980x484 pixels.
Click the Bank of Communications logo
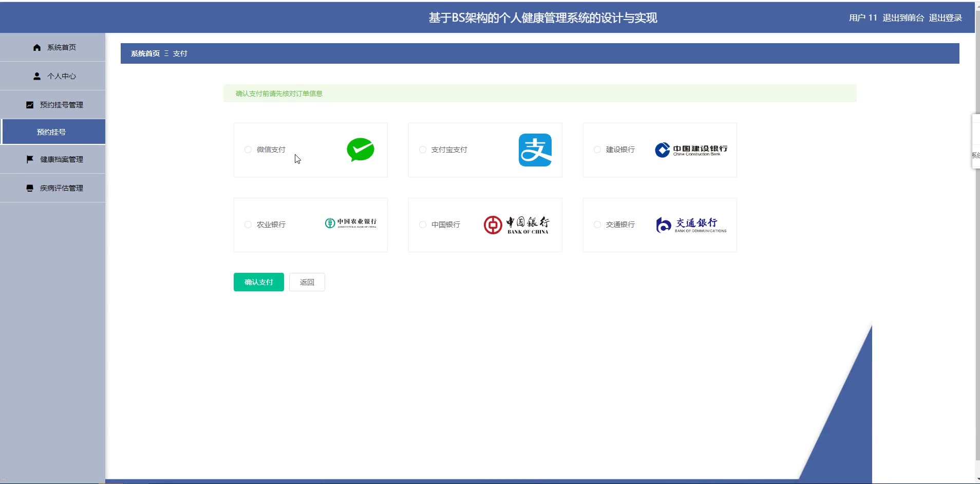point(691,225)
